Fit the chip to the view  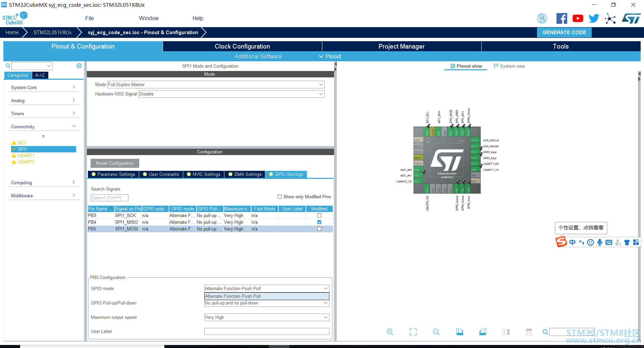coord(413,332)
